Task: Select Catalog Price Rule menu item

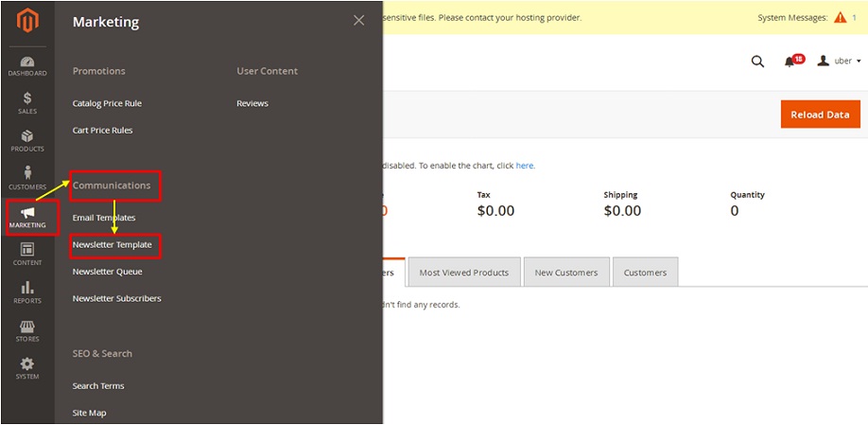Action: click(107, 103)
